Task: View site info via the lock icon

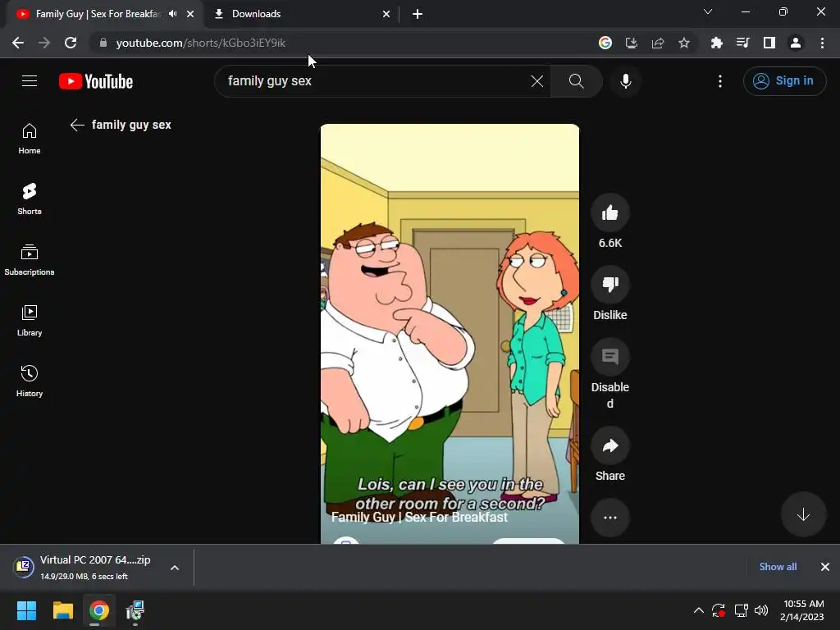Action: (x=103, y=43)
